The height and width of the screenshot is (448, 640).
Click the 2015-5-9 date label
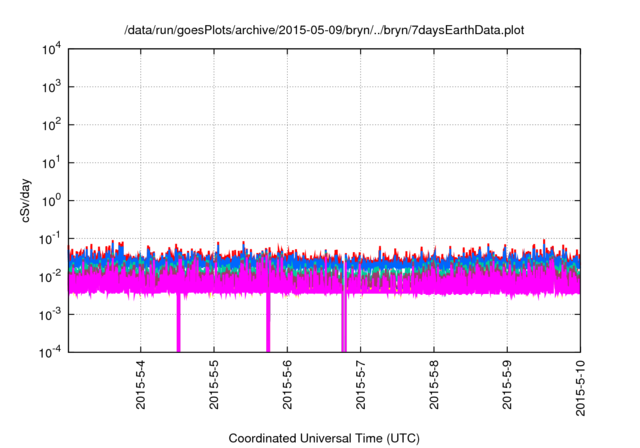coord(507,384)
